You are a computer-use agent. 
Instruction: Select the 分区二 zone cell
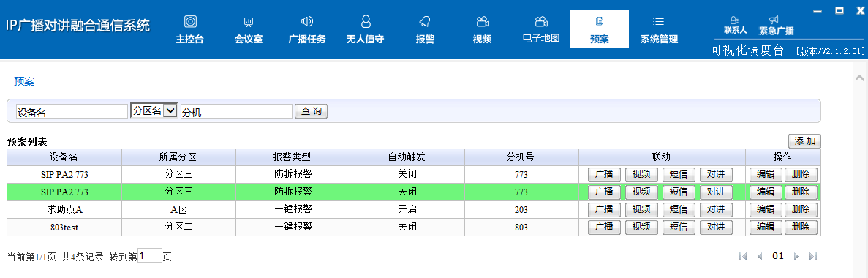point(179,227)
